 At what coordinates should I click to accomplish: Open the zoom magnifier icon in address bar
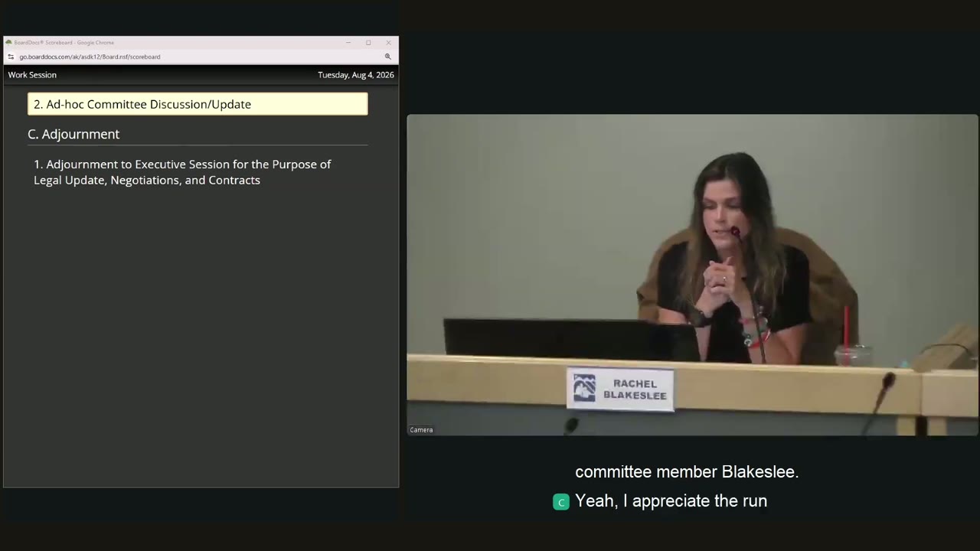[387, 57]
